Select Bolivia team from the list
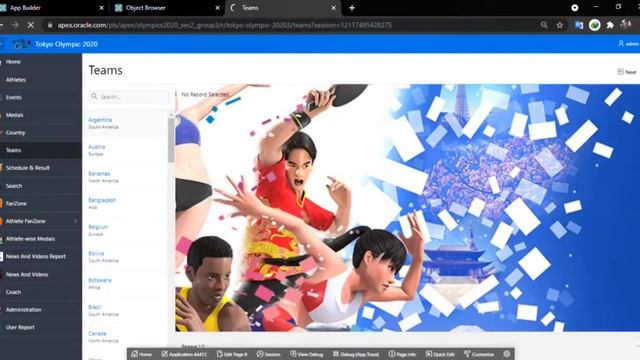640x360 pixels. [x=96, y=253]
